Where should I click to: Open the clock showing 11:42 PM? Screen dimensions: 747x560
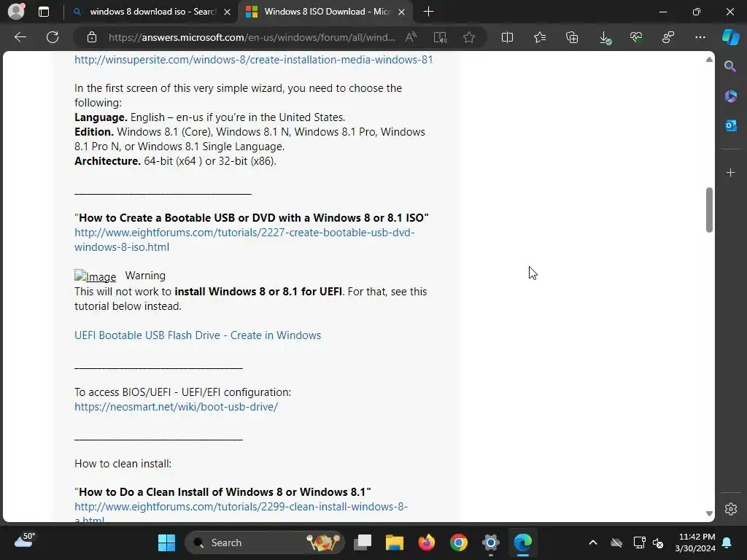click(x=695, y=542)
